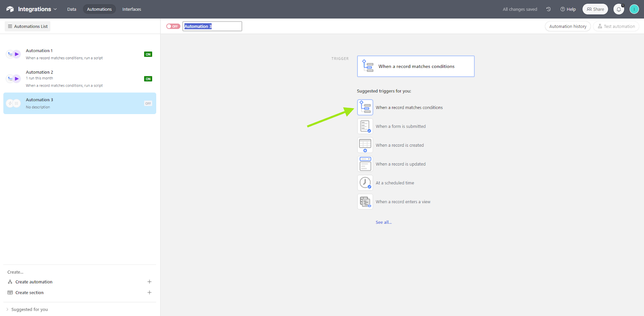This screenshot has height=316, width=644.
Task: Open the selected trigger card 'When a record matches conditions'
Action: [x=416, y=66]
